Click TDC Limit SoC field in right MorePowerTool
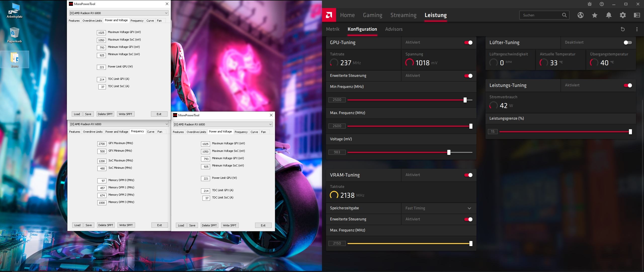The height and width of the screenshot is (272, 644). 206,198
